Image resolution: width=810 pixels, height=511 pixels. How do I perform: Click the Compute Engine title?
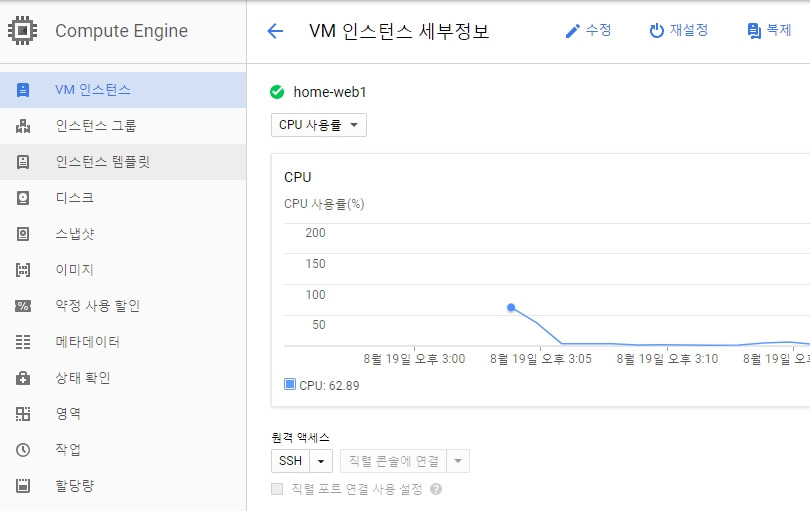click(121, 31)
